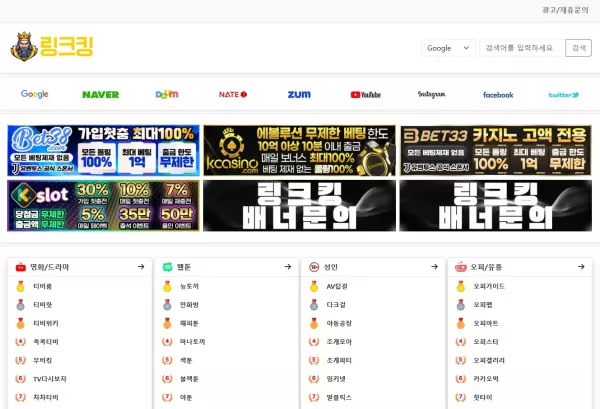Open the 차차티비 link
This screenshot has height=409, width=600.
coord(46,397)
